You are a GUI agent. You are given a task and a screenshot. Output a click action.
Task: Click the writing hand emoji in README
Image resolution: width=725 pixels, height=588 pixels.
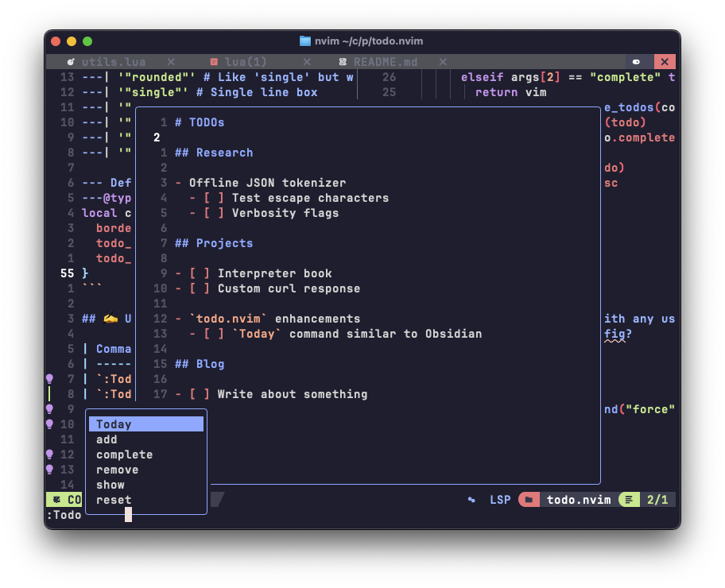click(110, 319)
